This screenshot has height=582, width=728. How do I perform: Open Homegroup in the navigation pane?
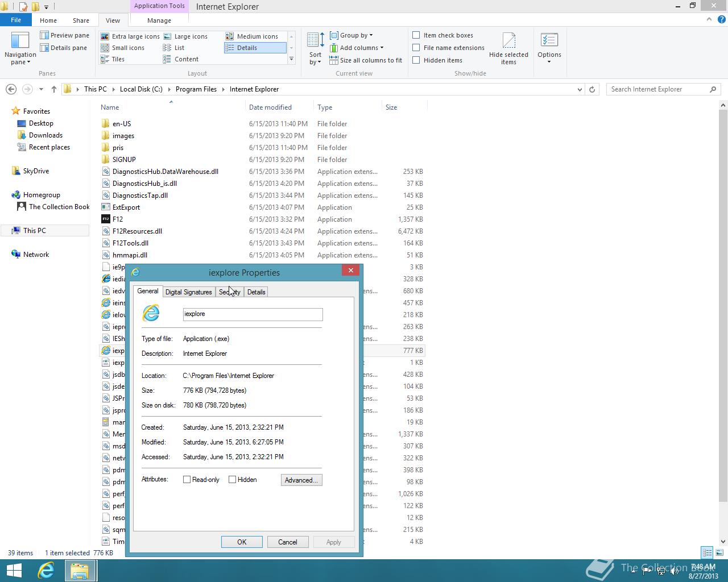[x=42, y=195]
